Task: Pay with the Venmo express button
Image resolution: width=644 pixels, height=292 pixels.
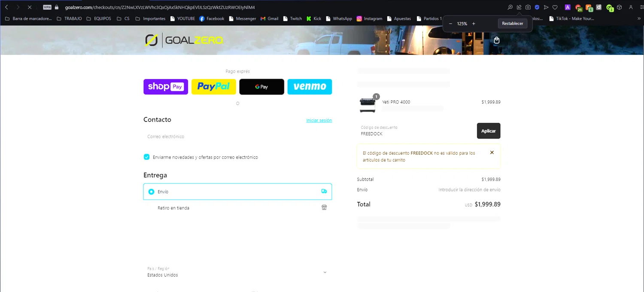Action: 310,87
